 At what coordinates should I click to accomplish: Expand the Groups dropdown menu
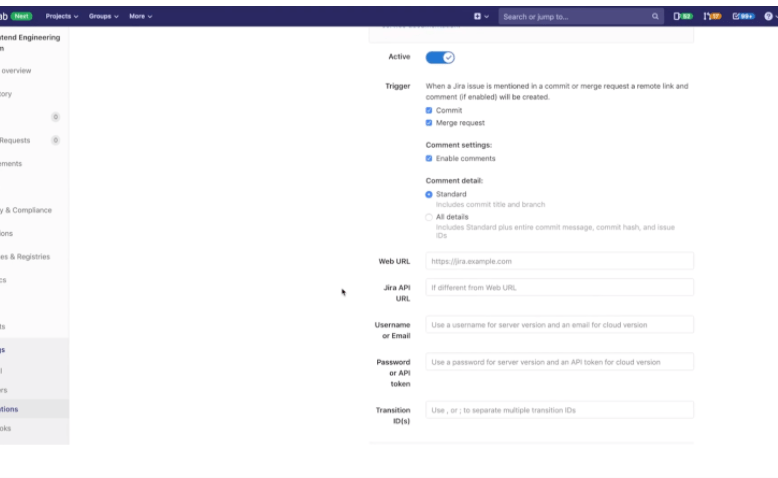pyautogui.click(x=103, y=16)
